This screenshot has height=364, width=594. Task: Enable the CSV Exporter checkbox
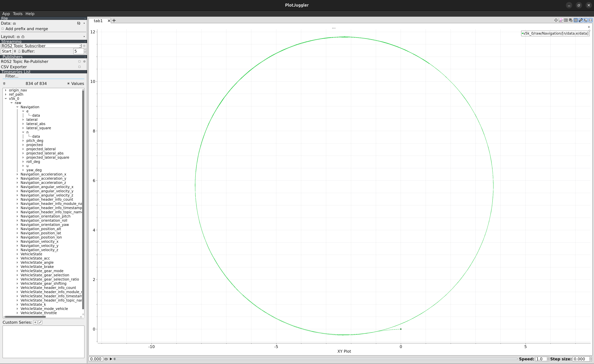pos(79,67)
